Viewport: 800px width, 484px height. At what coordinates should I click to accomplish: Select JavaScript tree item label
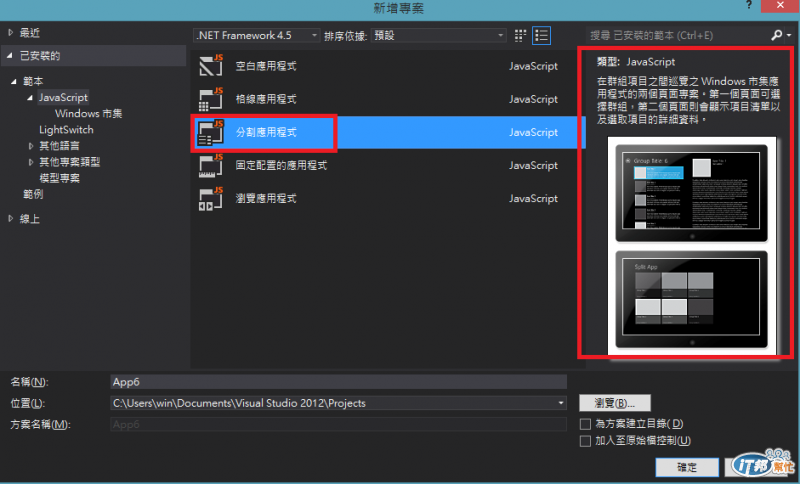63,97
